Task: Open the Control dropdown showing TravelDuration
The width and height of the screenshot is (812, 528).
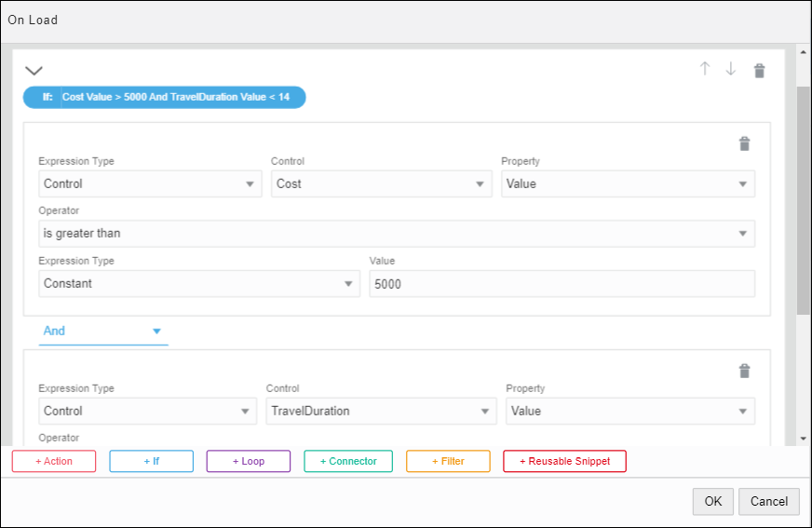Action: tap(381, 411)
